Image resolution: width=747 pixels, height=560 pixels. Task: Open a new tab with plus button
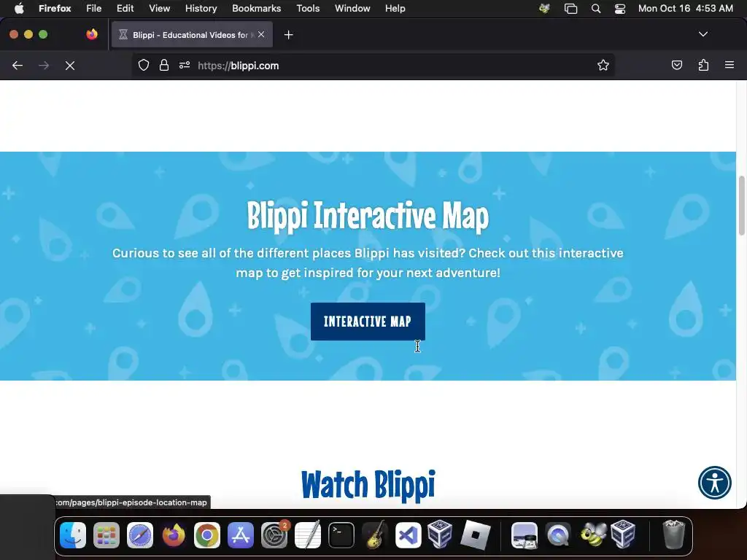click(x=288, y=35)
